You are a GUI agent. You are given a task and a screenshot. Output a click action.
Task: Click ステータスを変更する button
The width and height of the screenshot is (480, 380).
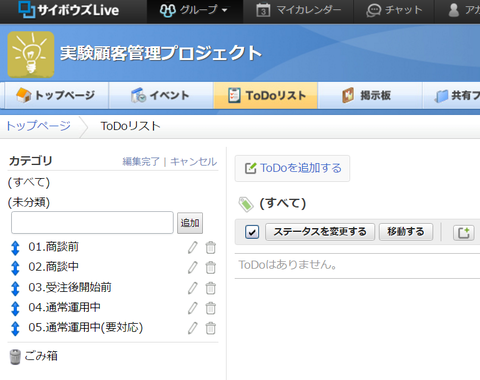(x=320, y=232)
